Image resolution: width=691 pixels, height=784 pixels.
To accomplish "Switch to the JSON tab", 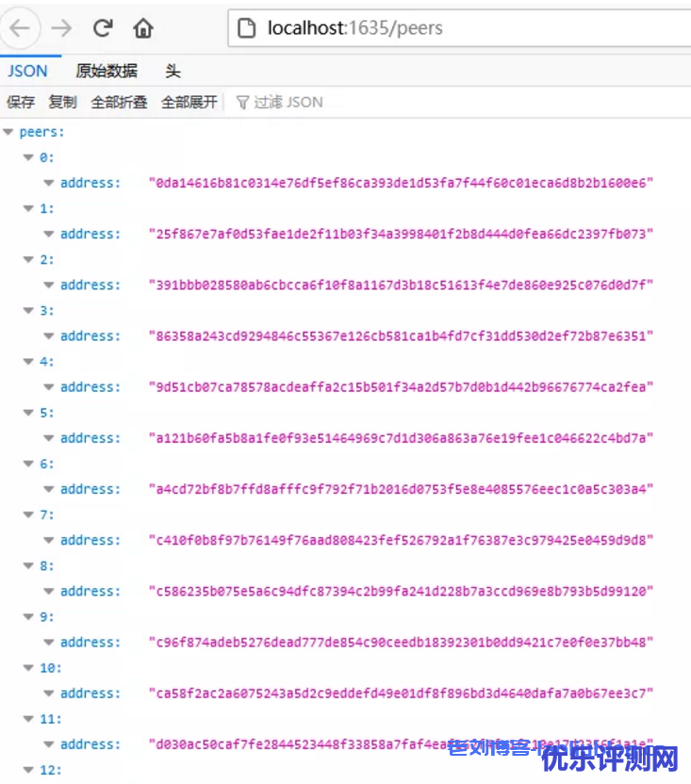I will pyautogui.click(x=28, y=71).
